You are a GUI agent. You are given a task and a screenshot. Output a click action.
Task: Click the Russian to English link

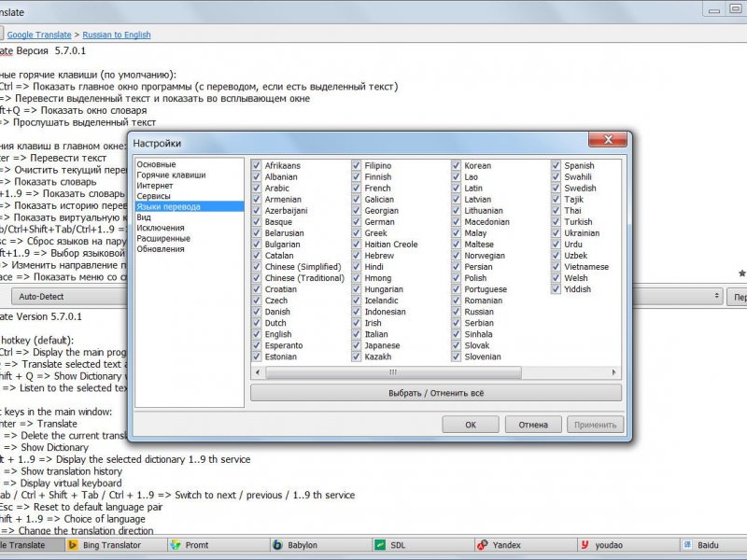(x=117, y=35)
